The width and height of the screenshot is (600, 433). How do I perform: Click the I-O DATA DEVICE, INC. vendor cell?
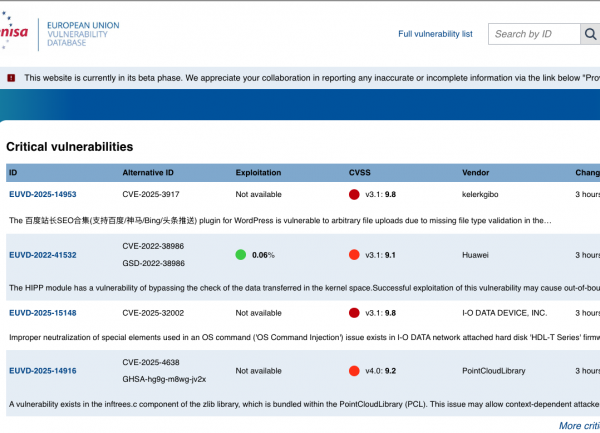pyautogui.click(x=505, y=313)
